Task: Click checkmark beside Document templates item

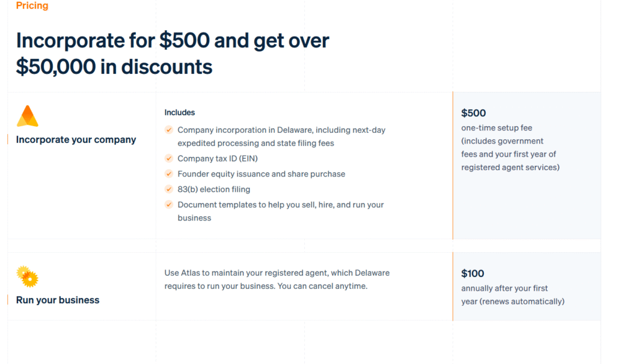Action: (169, 204)
